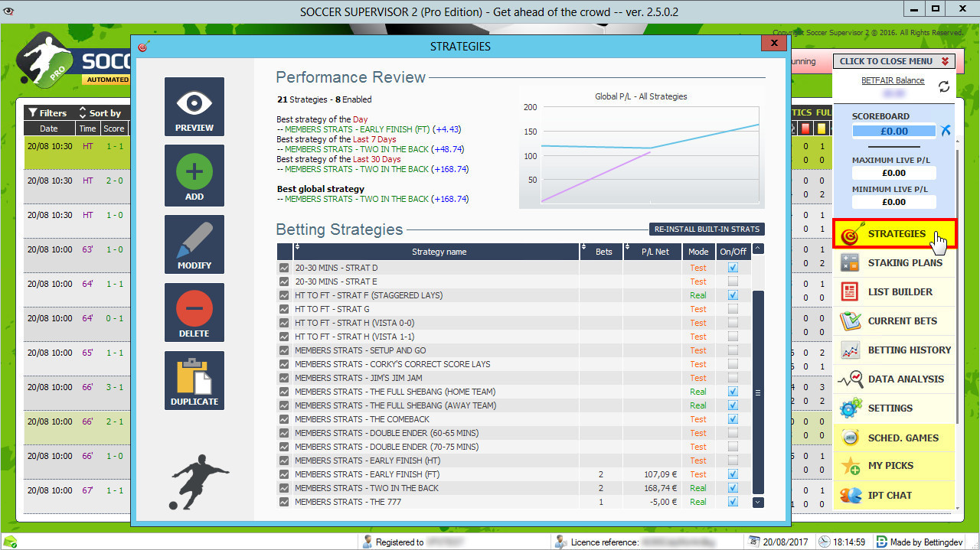Open the Staking Plans menu item
The width and height of the screenshot is (980, 550).
click(894, 263)
